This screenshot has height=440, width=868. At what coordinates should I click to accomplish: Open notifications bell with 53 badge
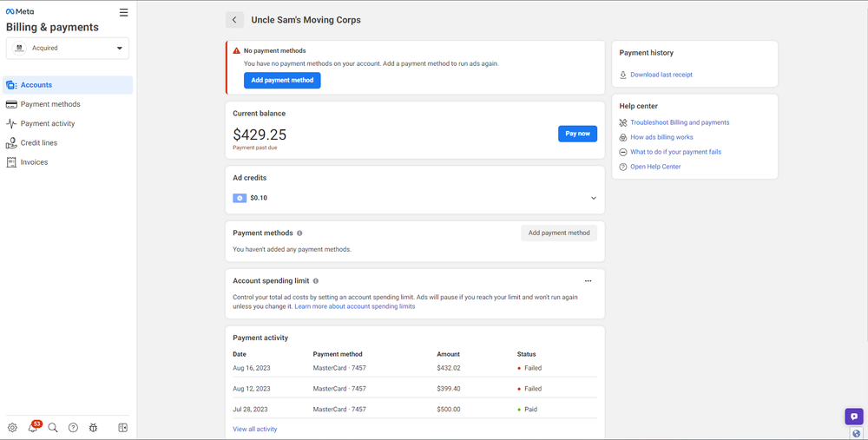pos(33,428)
